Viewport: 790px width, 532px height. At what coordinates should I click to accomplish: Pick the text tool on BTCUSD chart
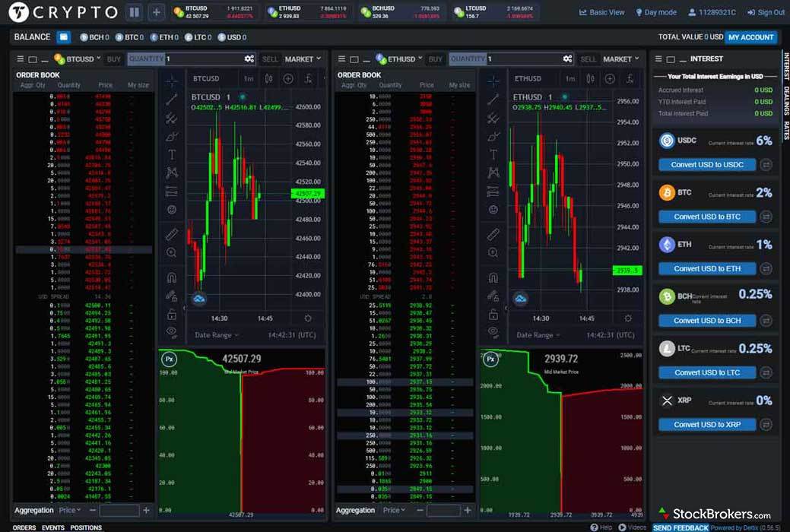click(172, 154)
